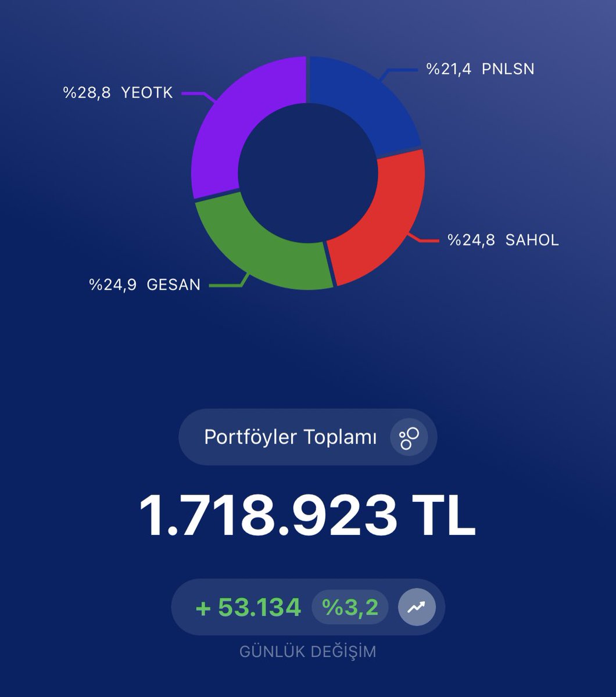Tap the %24,9 GESAN label
Screen dimensions: 616x697
pos(145,285)
